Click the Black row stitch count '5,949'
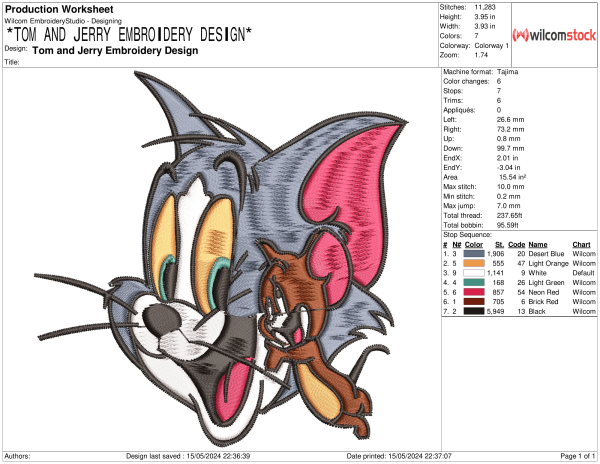Viewport: 600px width, 464px height. click(495, 311)
